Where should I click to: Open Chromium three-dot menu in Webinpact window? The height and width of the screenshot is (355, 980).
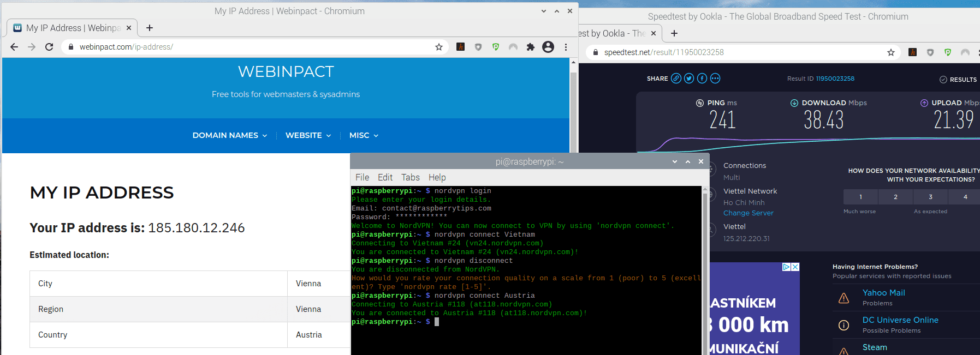click(566, 47)
